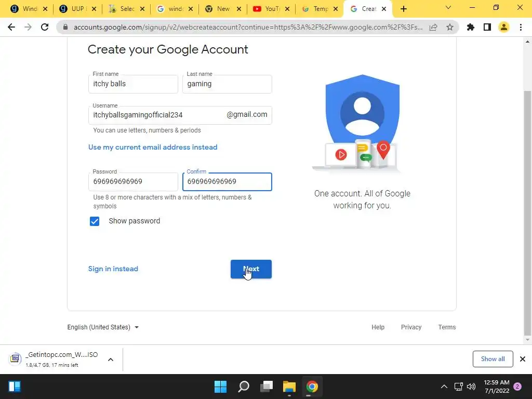
Task: Reload the page with the refresh icon
Action: [x=45, y=27]
